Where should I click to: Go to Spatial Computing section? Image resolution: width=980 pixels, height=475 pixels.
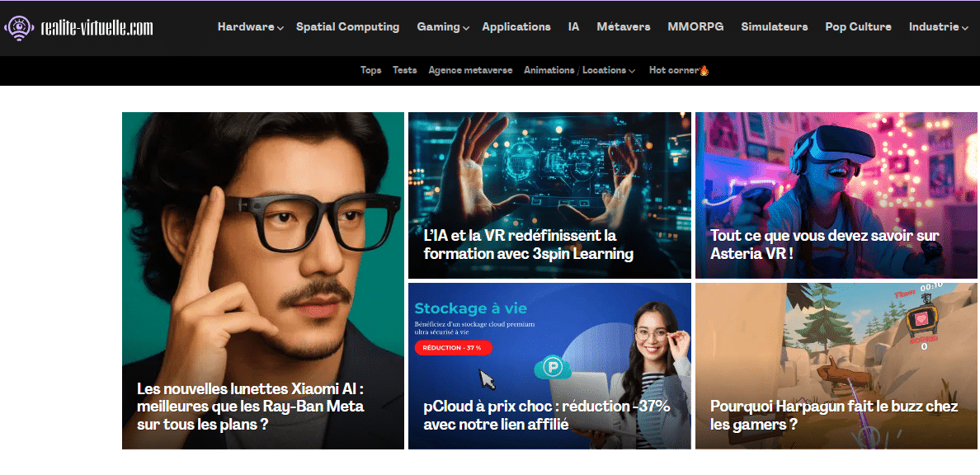click(x=347, y=27)
